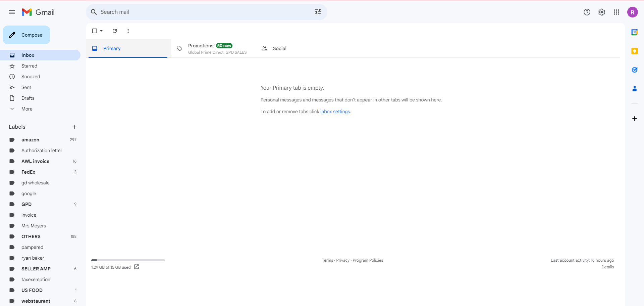
Task: Open the AWL invoice label
Action: click(40, 161)
